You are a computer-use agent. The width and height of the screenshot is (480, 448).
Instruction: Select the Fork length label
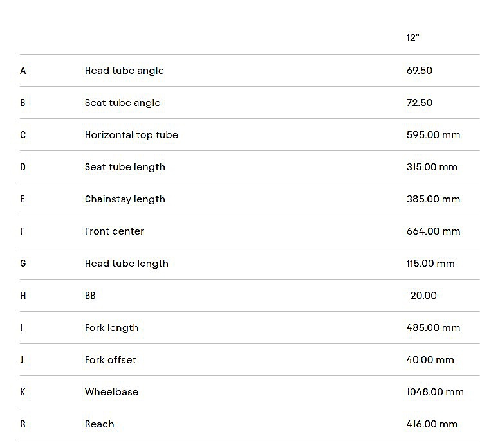111,328
